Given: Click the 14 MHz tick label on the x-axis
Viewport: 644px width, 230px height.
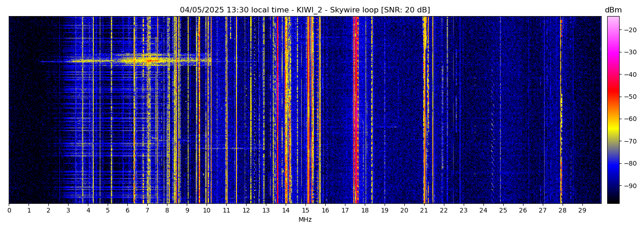Looking at the screenshot, I should (286, 211).
